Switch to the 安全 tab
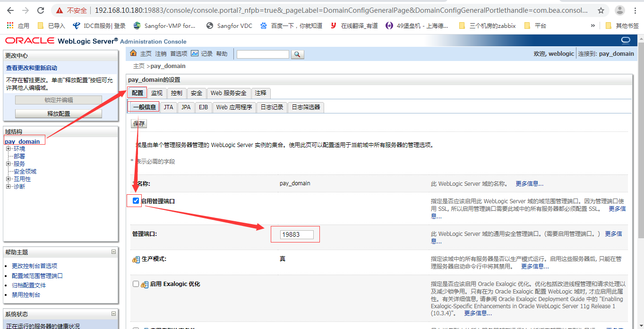Screen dimensions: 644x329 point(197,93)
